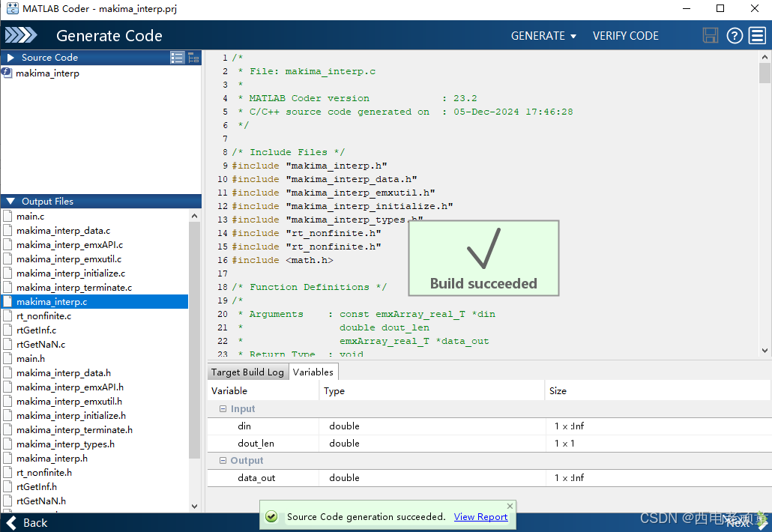Image resolution: width=772 pixels, height=532 pixels.
Task: Open the help question mark icon
Action: point(735,35)
